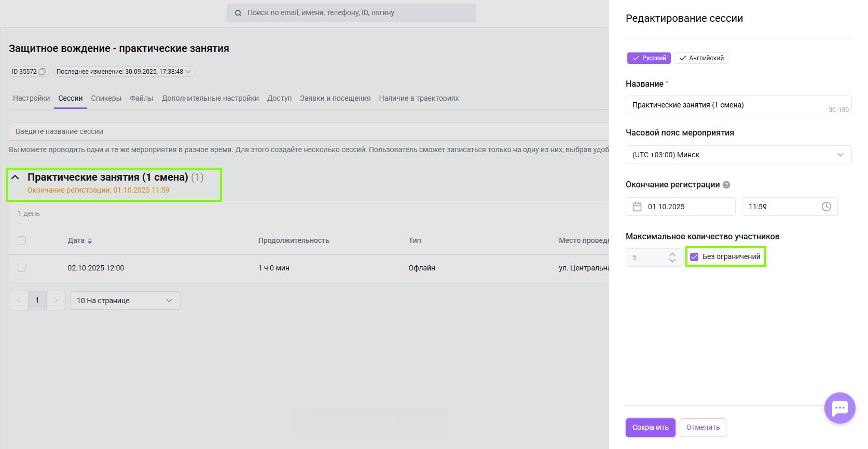Click the clock icon in time field
This screenshot has width=868, height=449.
click(826, 207)
